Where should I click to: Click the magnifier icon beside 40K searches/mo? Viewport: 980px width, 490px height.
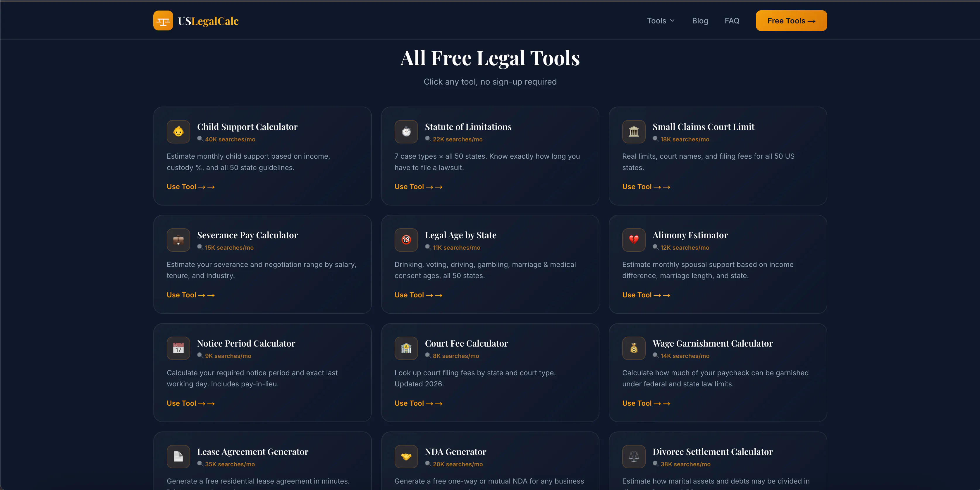(x=200, y=139)
